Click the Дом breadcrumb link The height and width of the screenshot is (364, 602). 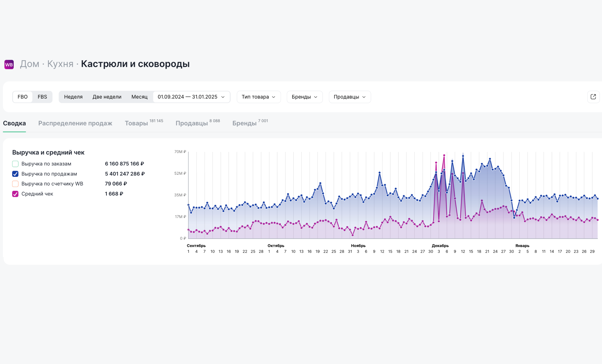[29, 64]
